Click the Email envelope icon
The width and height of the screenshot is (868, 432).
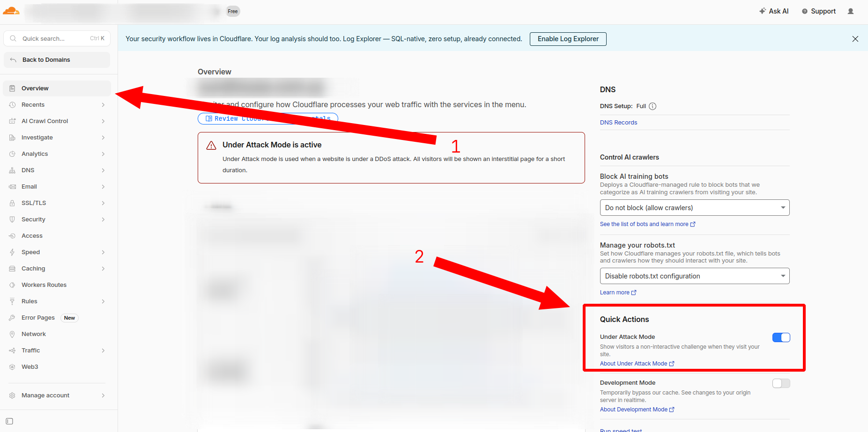[12, 187]
